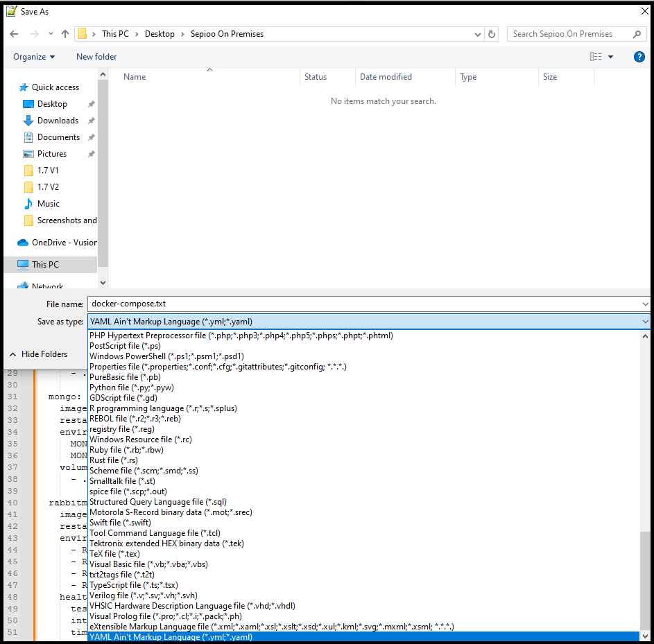Click the Search Sepioo On Premises field
The height and width of the screenshot is (644, 654).
pyautogui.click(x=569, y=34)
